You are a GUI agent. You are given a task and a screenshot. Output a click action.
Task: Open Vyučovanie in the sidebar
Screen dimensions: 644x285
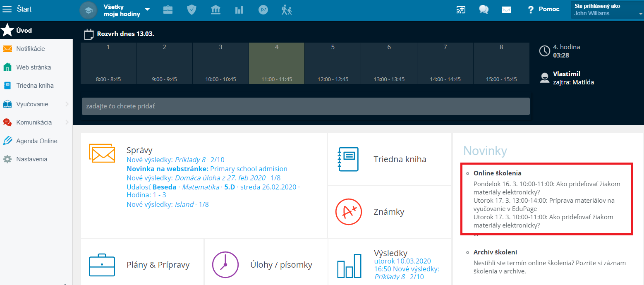click(36, 104)
